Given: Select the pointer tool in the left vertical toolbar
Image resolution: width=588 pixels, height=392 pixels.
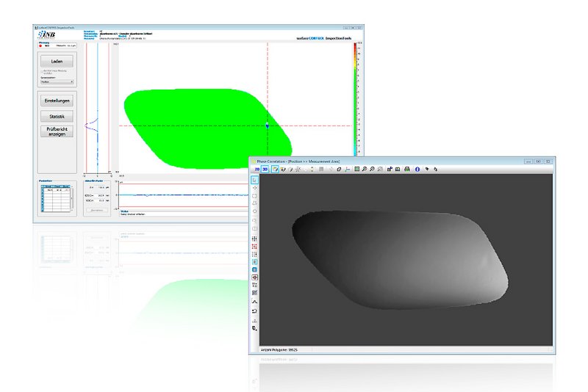Looking at the screenshot, I should click(254, 180).
